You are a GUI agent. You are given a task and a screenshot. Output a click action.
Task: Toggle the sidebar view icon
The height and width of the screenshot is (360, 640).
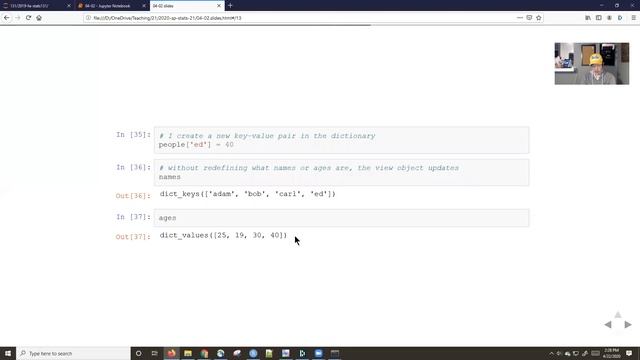[598, 18]
